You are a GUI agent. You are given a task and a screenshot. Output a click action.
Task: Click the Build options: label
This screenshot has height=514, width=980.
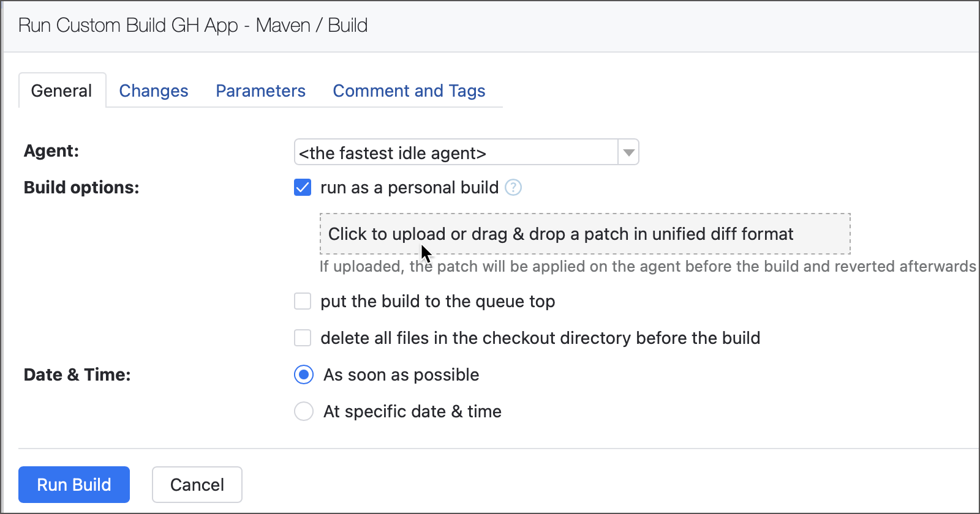pos(81,187)
